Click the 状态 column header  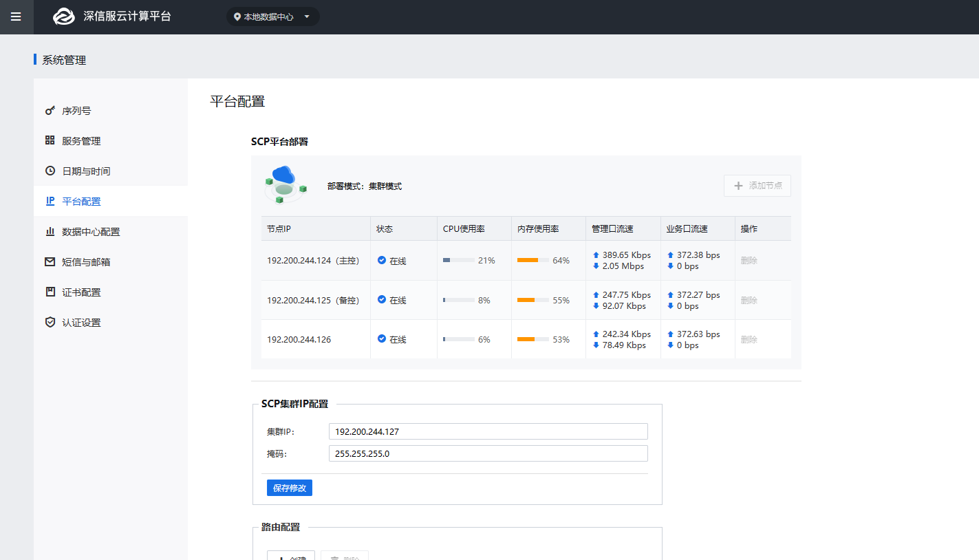tap(404, 228)
